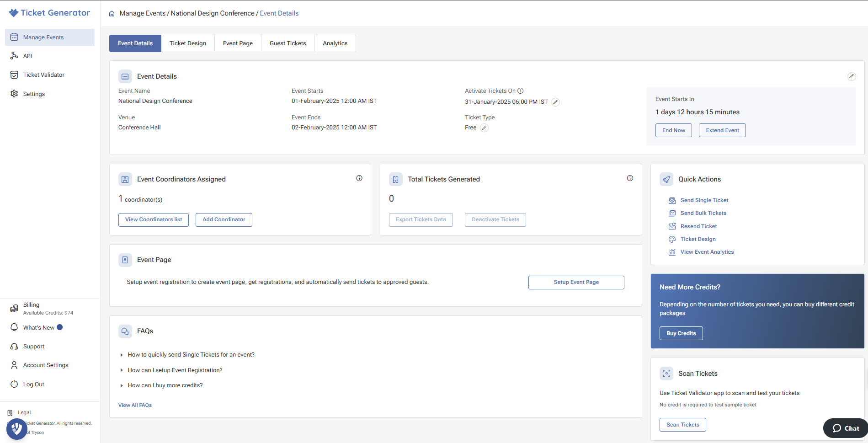
Task: Edit Ticket Type pencil icon
Action: point(484,128)
